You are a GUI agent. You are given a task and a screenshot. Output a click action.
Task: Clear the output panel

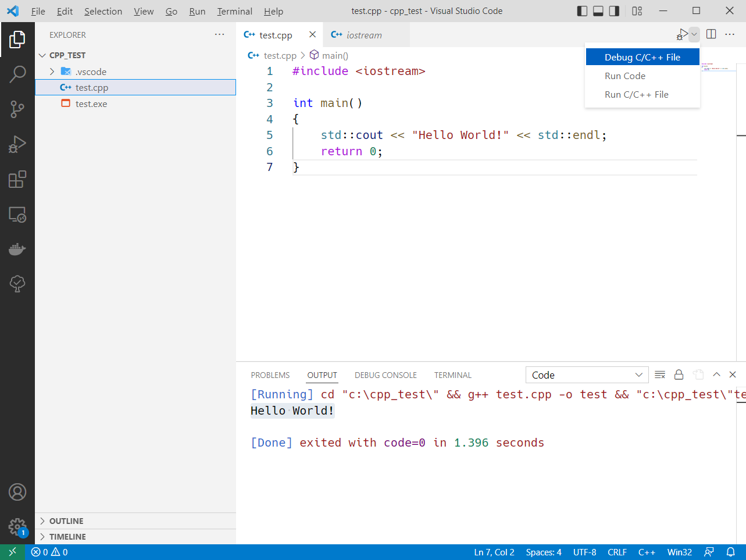(x=660, y=375)
